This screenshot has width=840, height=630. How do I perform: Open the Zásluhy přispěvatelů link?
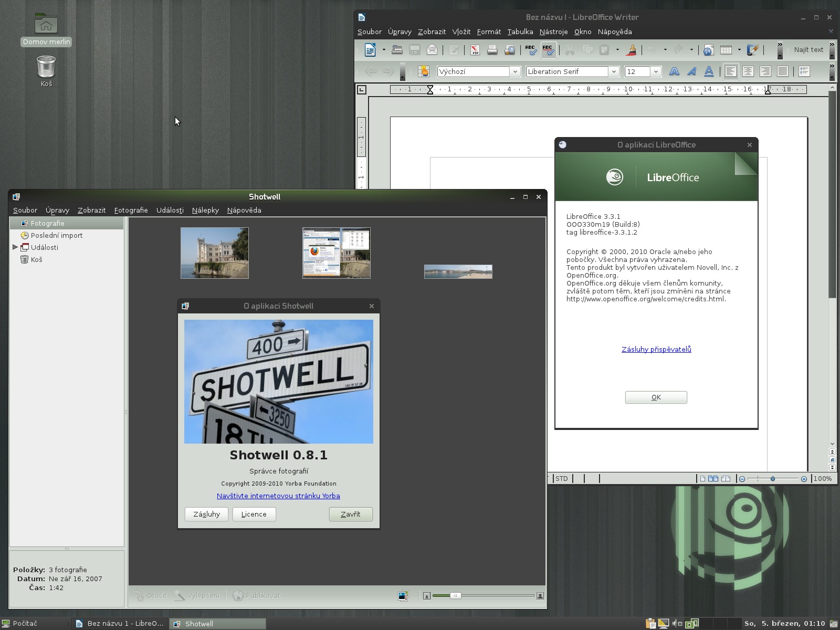(x=656, y=349)
